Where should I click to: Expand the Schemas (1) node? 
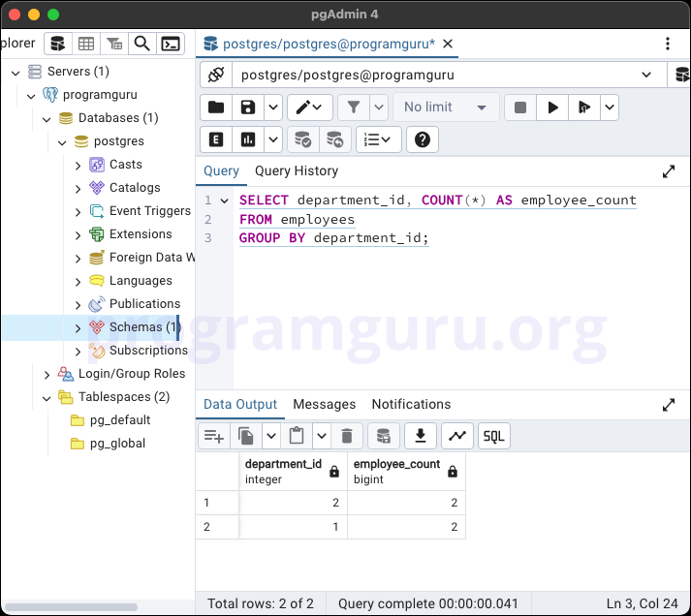[x=78, y=328]
